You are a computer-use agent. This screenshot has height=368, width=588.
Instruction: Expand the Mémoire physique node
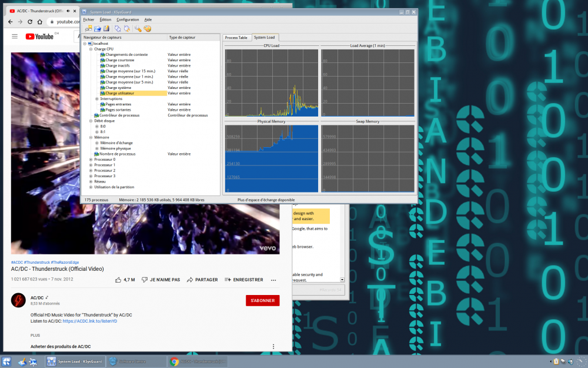click(x=97, y=148)
